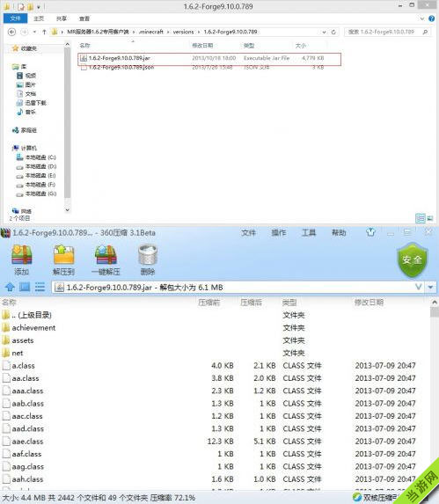Sort archive by 类型 column
The image size is (439, 504).
289,303
